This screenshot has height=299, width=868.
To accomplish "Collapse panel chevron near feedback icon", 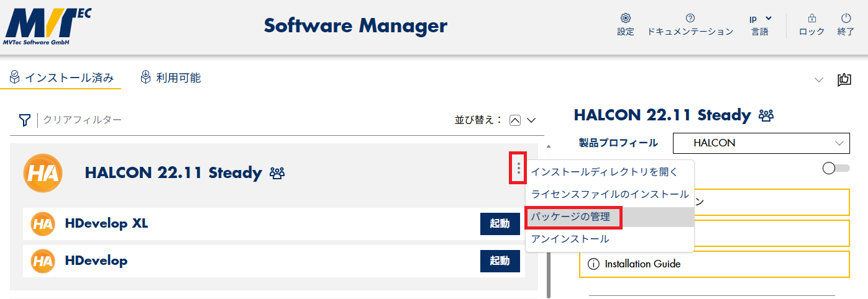I will click(819, 79).
